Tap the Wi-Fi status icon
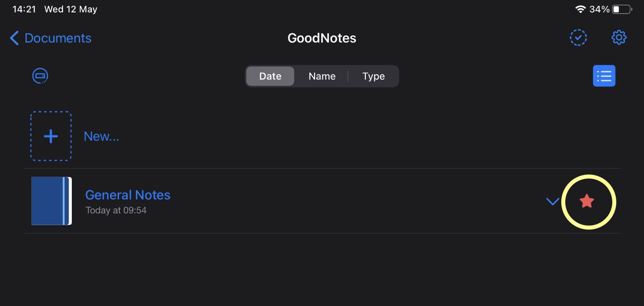The width and height of the screenshot is (644, 306). (x=580, y=9)
